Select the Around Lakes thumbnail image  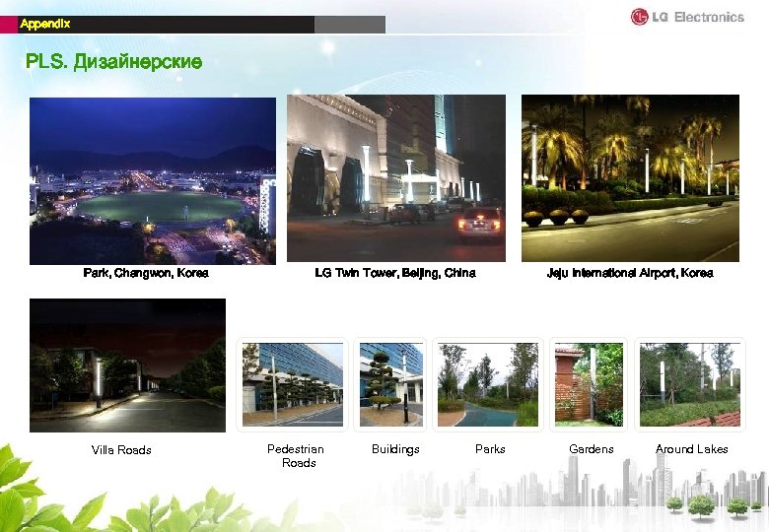coord(690,384)
